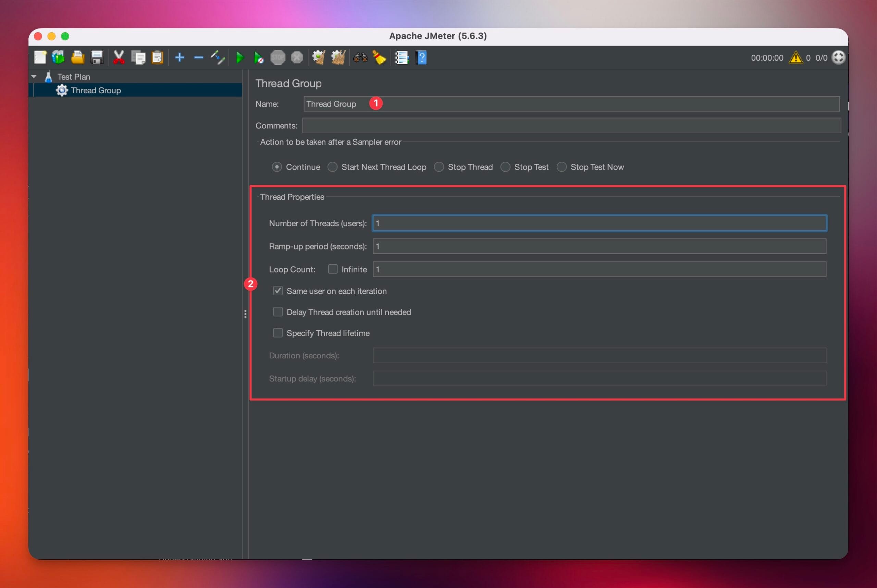This screenshot has width=877, height=588.
Task: Click the Shutdown threads icon
Action: pyautogui.click(x=297, y=57)
